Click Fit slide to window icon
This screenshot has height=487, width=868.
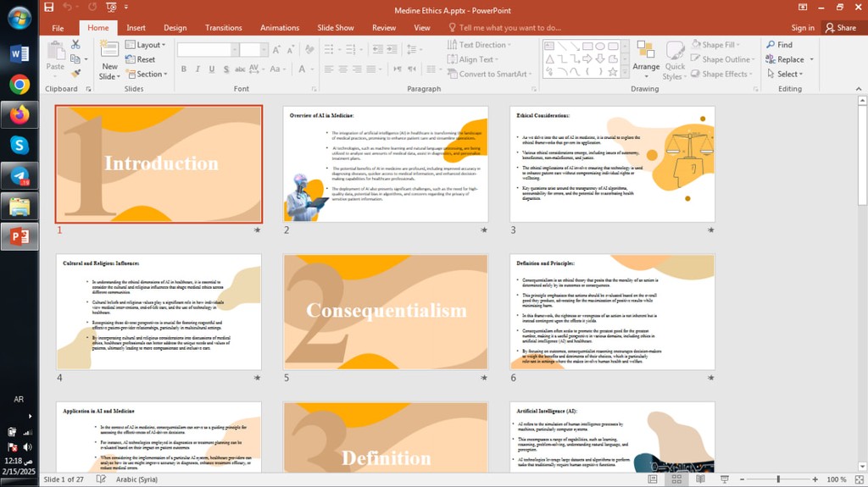[x=860, y=479]
